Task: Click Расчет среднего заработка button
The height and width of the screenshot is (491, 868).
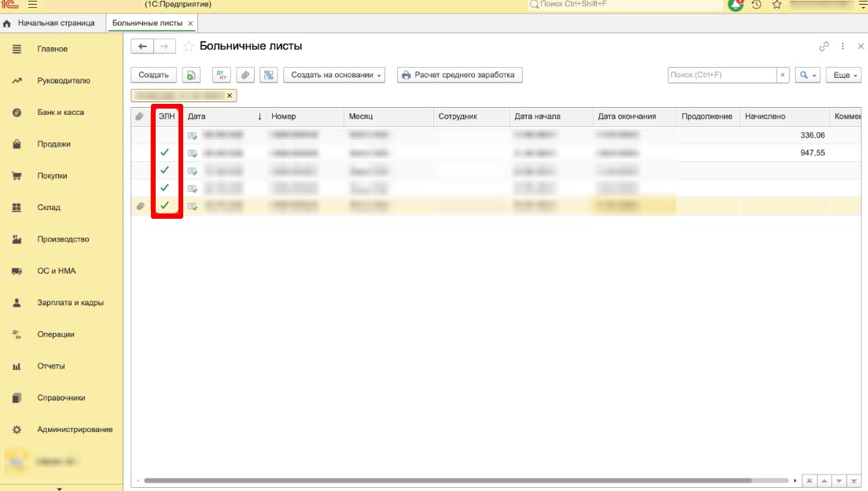Action: 459,76
